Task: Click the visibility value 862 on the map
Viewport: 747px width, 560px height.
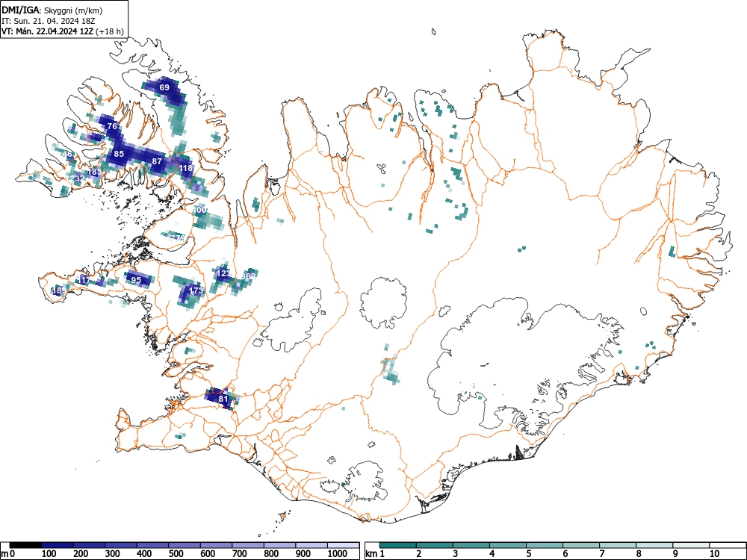Action: 249,276
